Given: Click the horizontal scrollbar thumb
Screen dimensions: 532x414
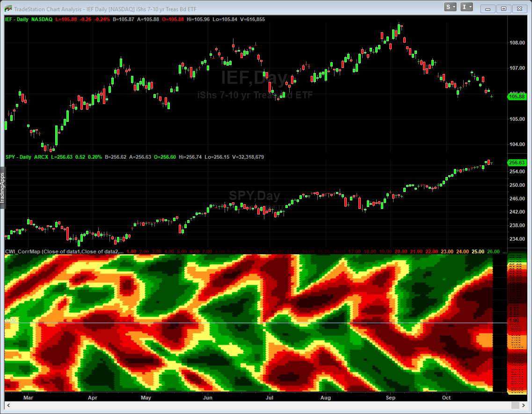Looking at the screenshot, I should [515, 405].
